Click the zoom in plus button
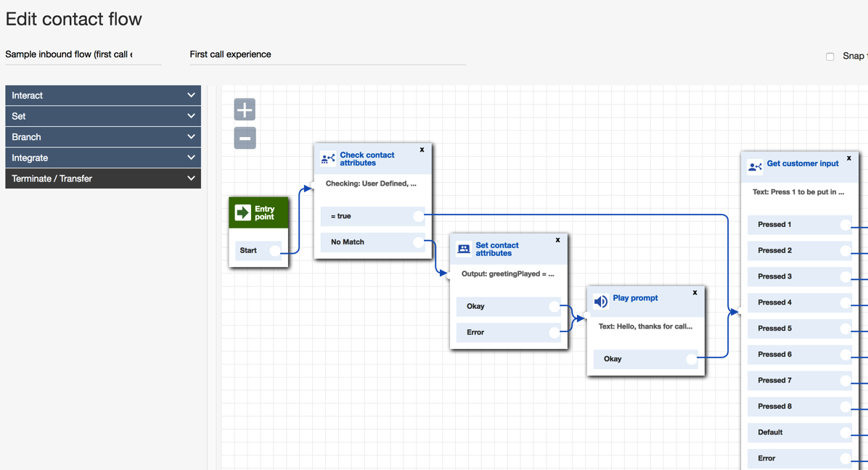 coord(245,110)
